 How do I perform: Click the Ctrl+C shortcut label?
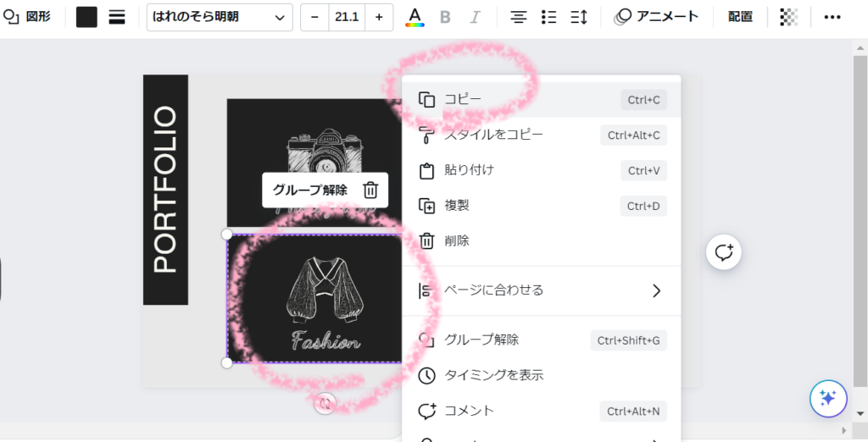(x=644, y=100)
